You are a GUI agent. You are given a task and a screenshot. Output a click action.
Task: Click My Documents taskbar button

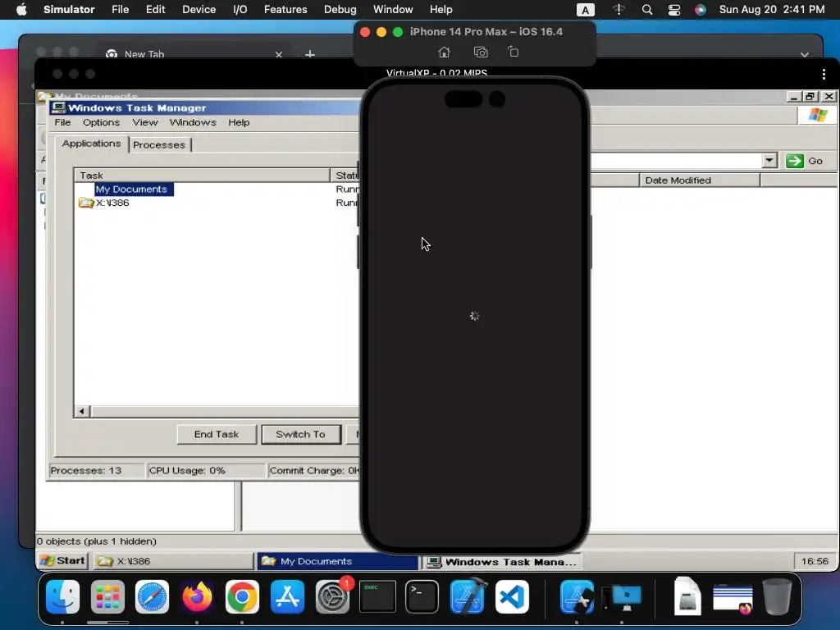[337, 561]
